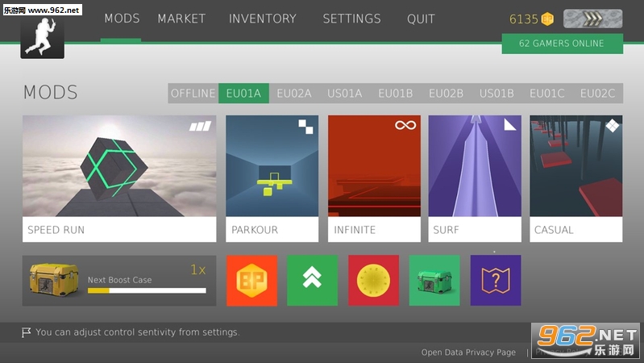Select the EU01A server tab
Screen dimensions: 644x363
click(243, 94)
